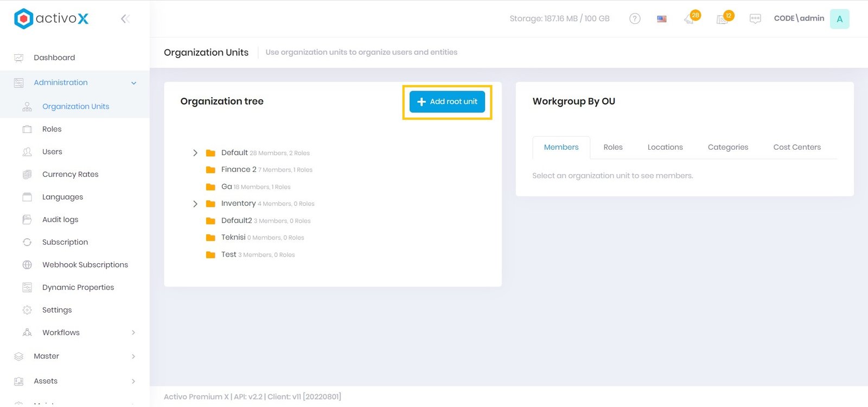This screenshot has height=407, width=868.
Task: Expand the Inventory organization unit
Action: tap(195, 204)
